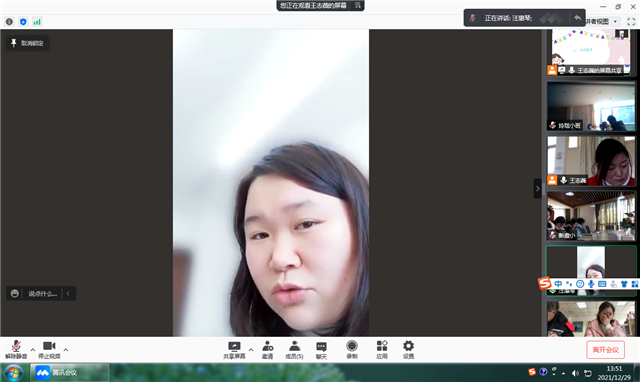640x382 pixels.
Task: Select bottom two-person video thumbnail
Action: point(591,319)
